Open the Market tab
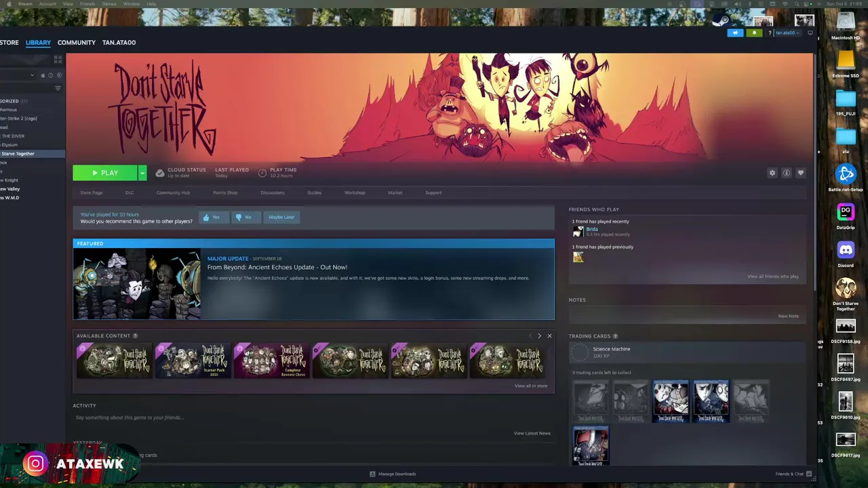The image size is (868, 488). [395, 192]
